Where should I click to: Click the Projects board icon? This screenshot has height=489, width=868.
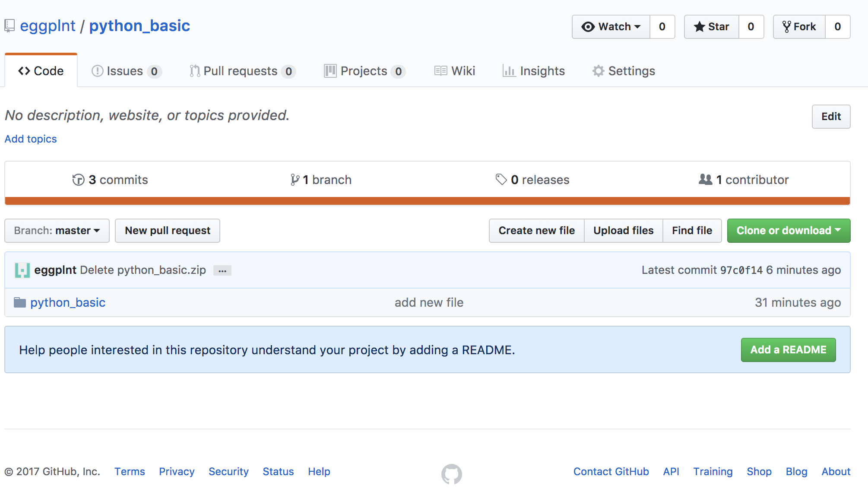tap(330, 71)
